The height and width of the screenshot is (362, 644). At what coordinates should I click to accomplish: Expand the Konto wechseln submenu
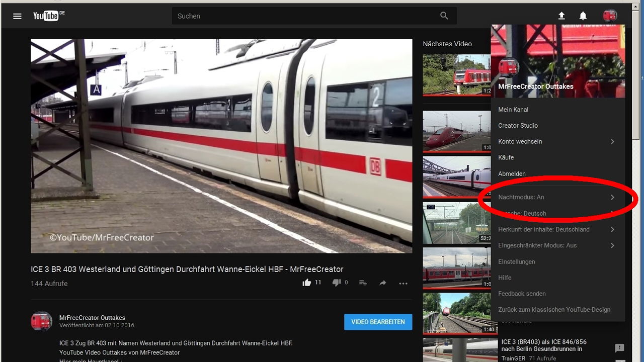point(520,141)
